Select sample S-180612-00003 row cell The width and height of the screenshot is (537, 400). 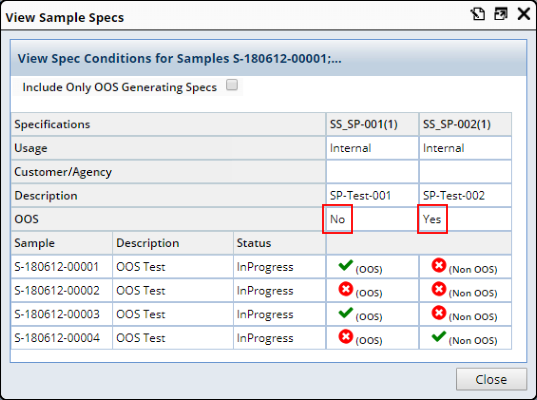point(62,314)
